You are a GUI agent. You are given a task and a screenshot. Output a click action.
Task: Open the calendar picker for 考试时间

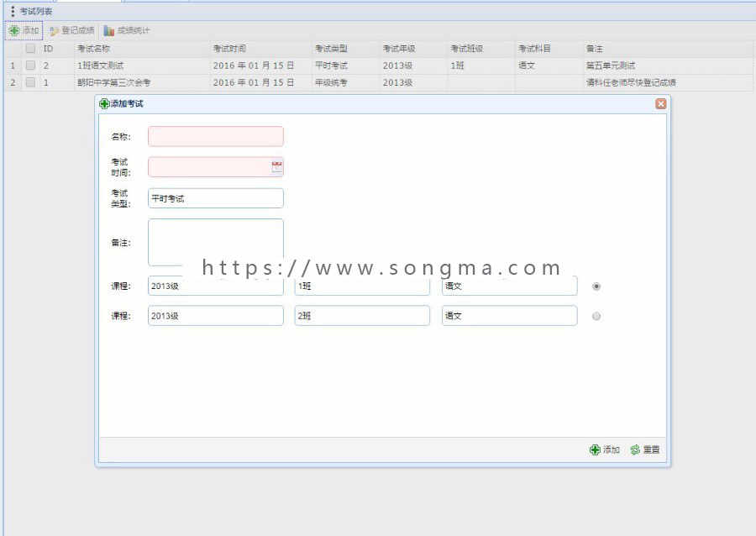pyautogui.click(x=276, y=167)
